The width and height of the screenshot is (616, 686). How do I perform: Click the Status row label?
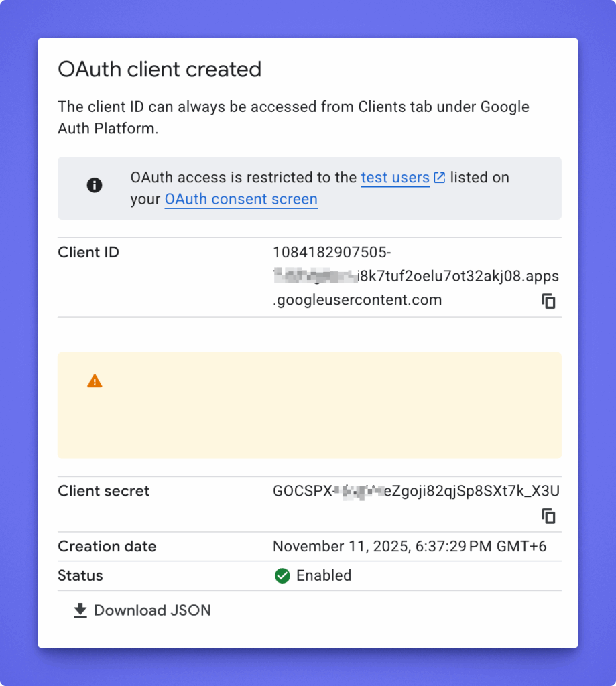click(80, 575)
